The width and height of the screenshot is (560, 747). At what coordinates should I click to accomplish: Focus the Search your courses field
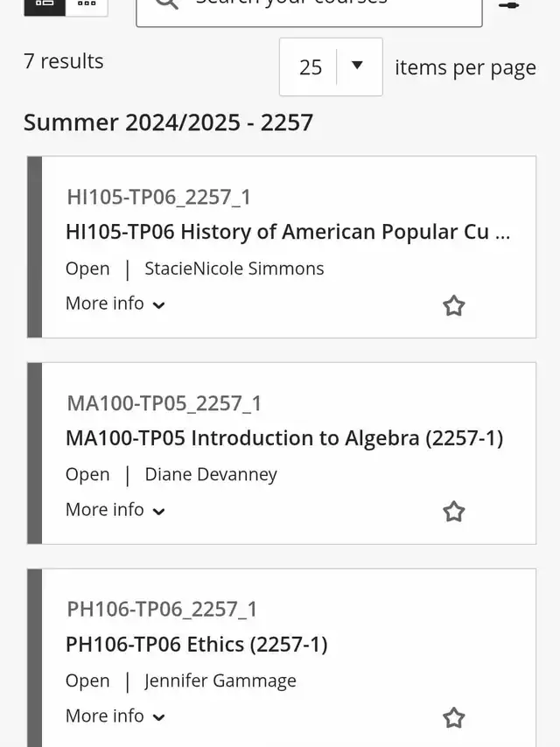coord(309,10)
